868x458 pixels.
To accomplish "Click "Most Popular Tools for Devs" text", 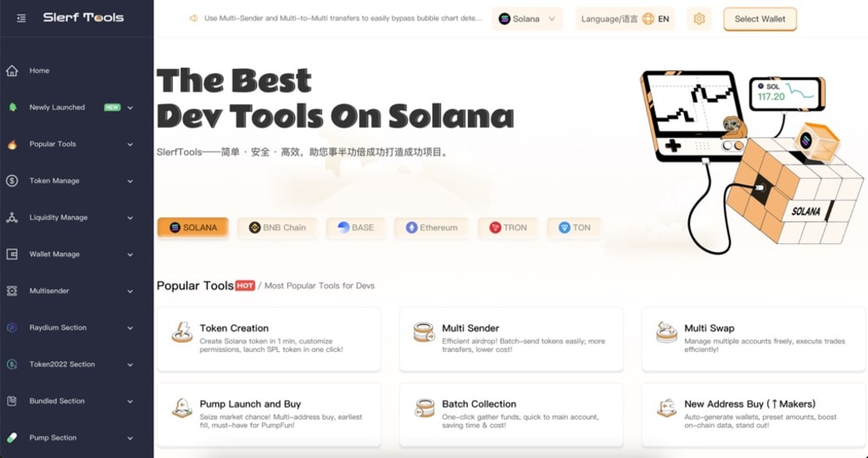I will (x=320, y=286).
